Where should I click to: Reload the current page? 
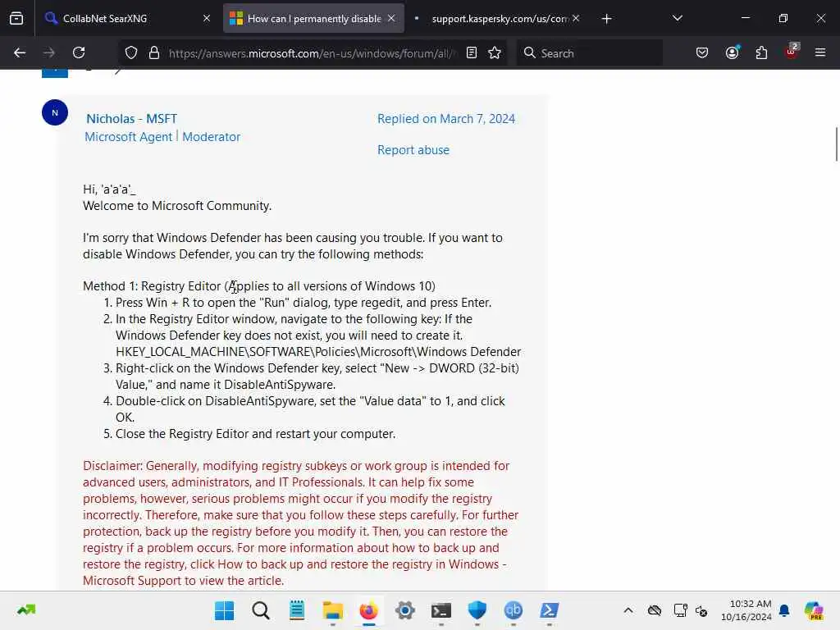(x=79, y=52)
